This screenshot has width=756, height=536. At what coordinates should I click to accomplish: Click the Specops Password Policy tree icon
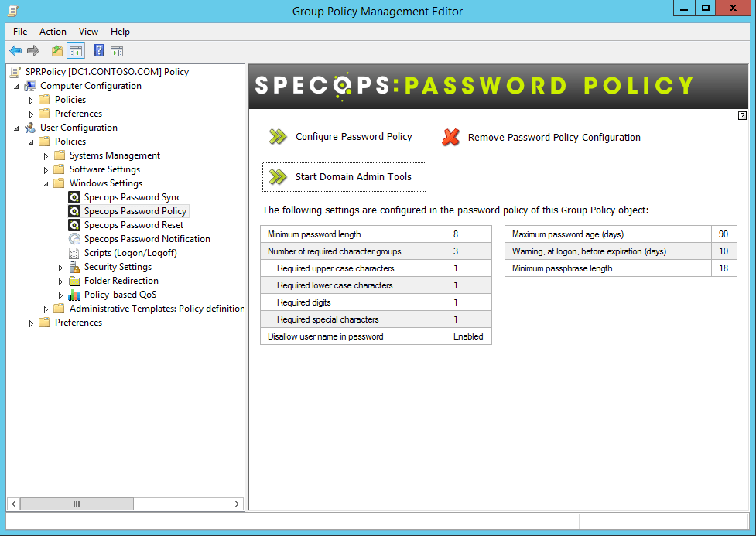(x=74, y=211)
